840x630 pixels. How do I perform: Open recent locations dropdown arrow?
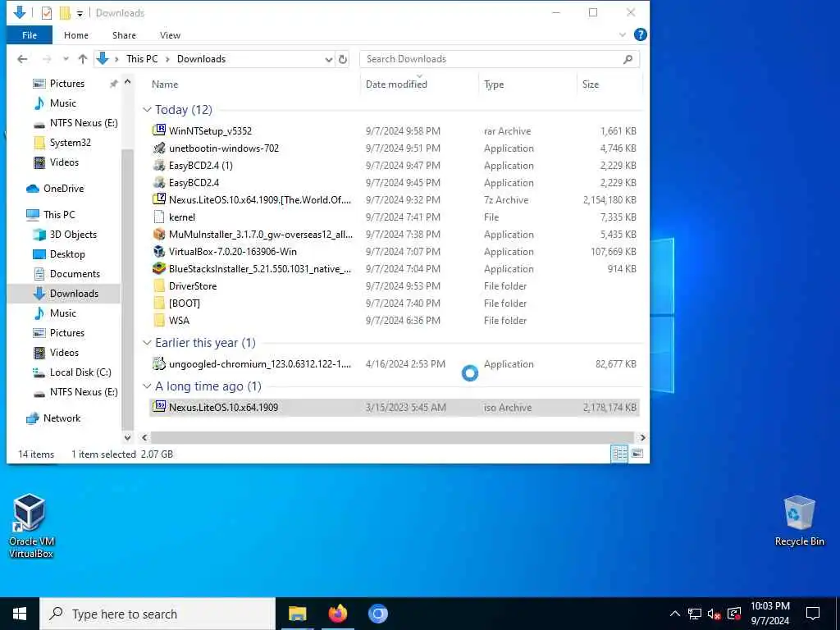(66, 59)
